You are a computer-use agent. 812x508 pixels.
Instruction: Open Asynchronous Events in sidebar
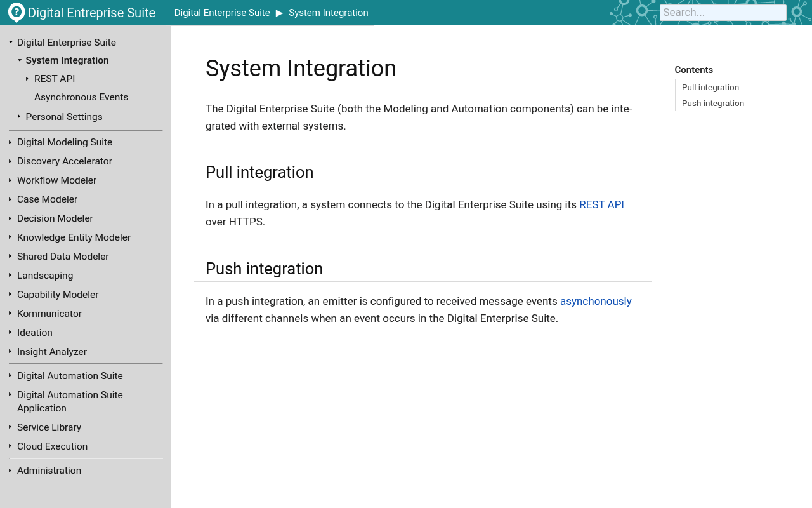coord(81,97)
